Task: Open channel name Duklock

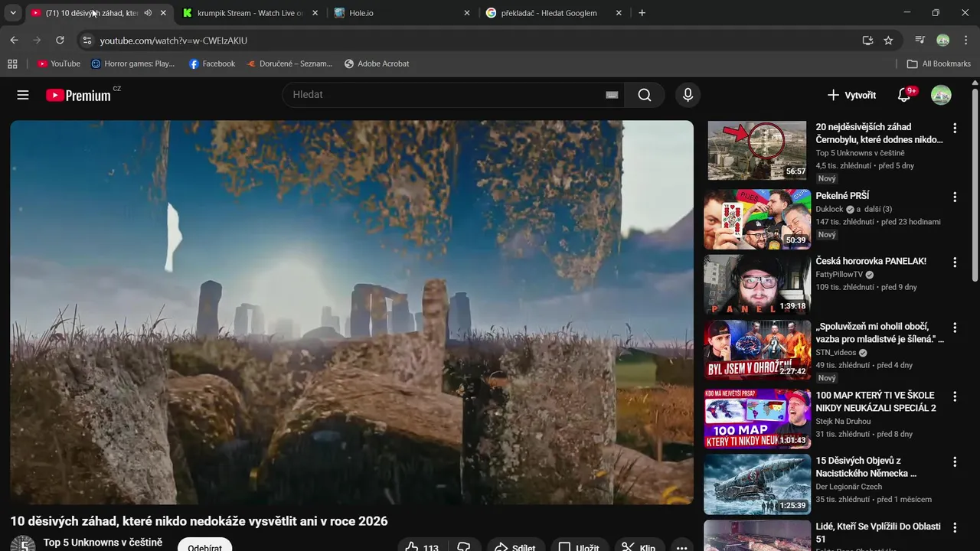Action: coord(829,209)
